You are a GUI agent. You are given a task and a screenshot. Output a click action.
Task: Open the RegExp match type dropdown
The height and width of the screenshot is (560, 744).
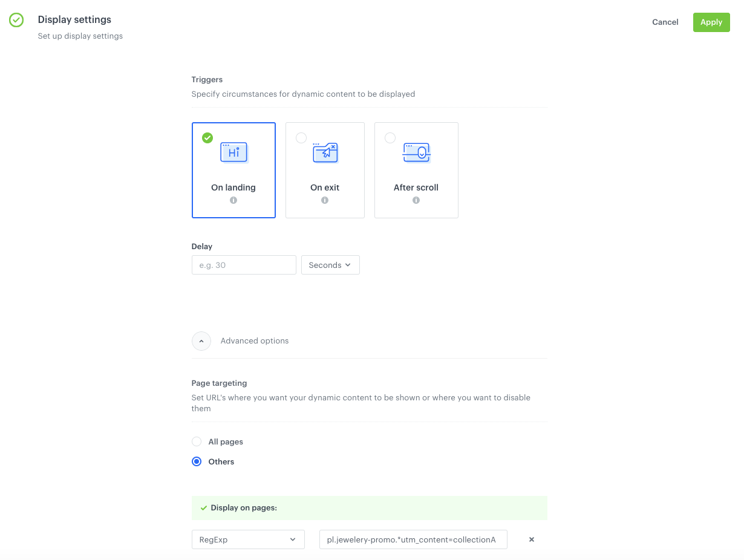tap(248, 539)
